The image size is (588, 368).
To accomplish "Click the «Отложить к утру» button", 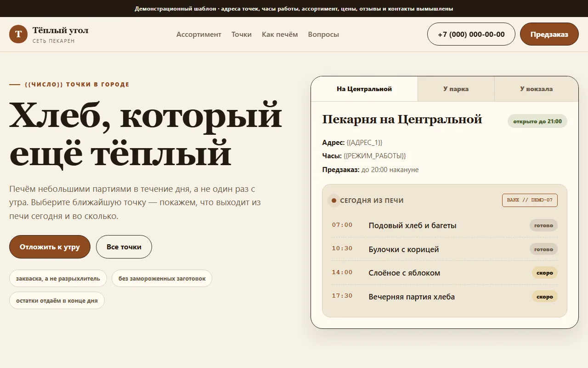I will click(50, 247).
